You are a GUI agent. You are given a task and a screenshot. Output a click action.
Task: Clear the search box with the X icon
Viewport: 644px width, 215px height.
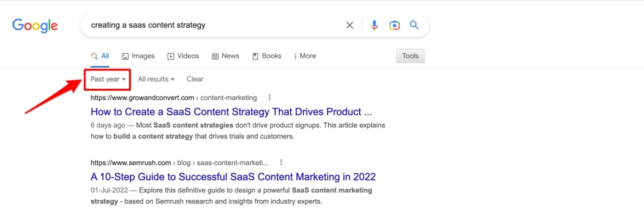click(350, 25)
